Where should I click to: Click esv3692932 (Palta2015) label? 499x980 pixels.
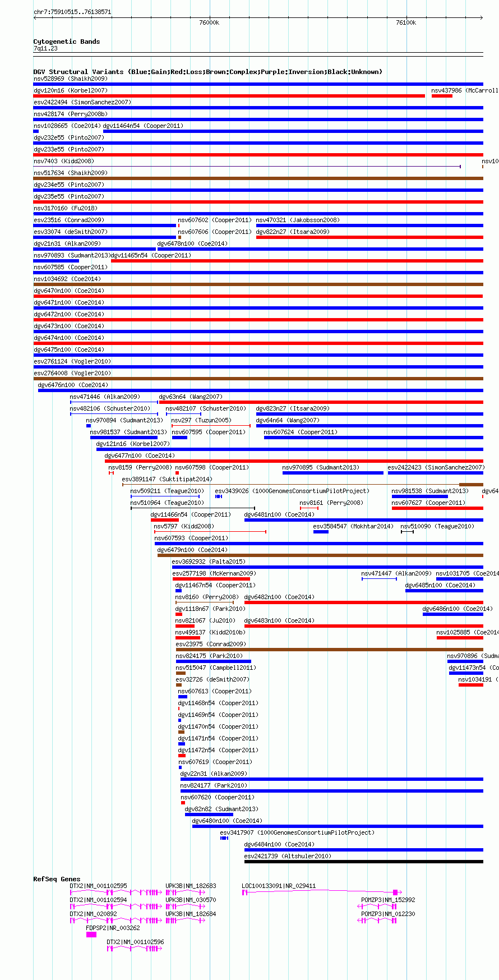(x=209, y=562)
